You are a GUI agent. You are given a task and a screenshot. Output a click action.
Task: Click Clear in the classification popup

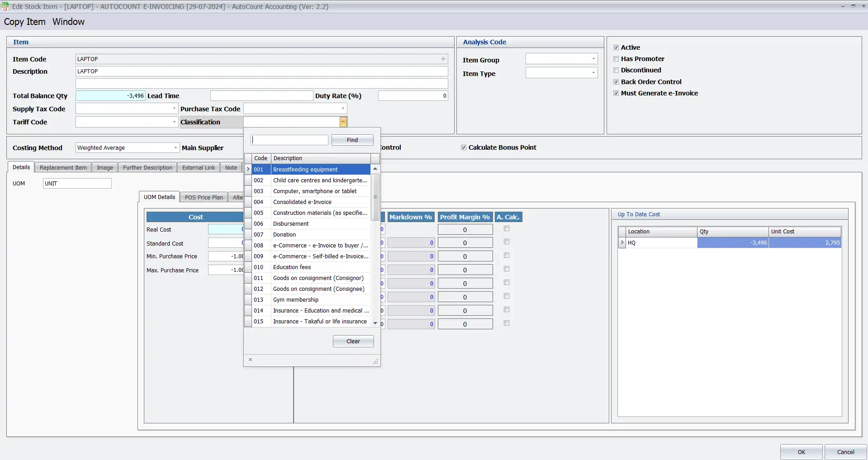pos(353,341)
